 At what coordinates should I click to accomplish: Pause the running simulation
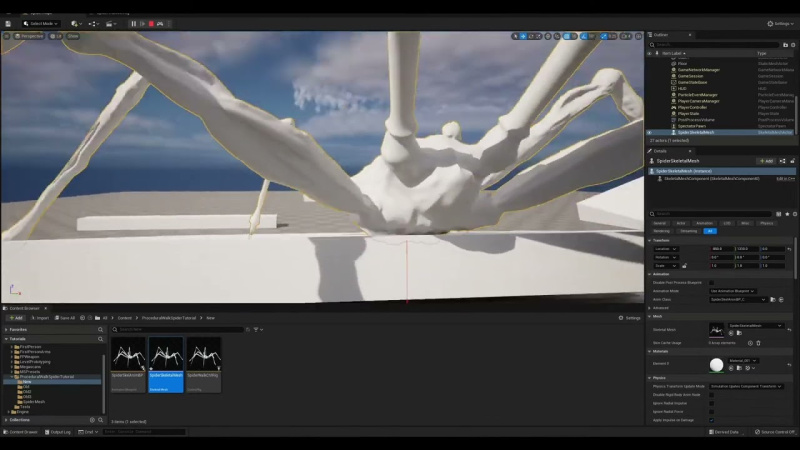(133, 23)
